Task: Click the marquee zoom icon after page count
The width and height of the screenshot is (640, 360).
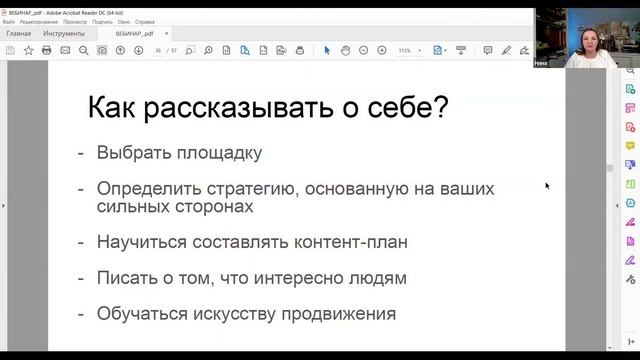Action: click(190, 50)
